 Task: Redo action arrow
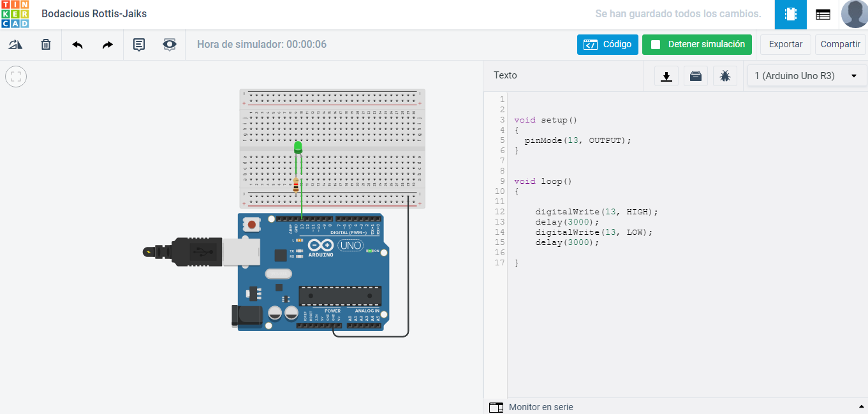click(108, 45)
